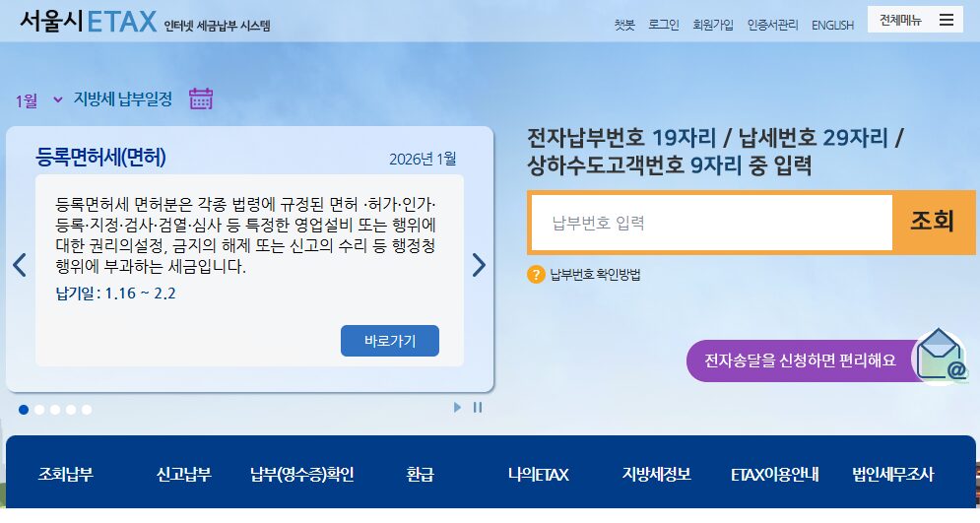Click the 서울시 ETAX logo
Screen dimensions: 980x523
click(88, 22)
